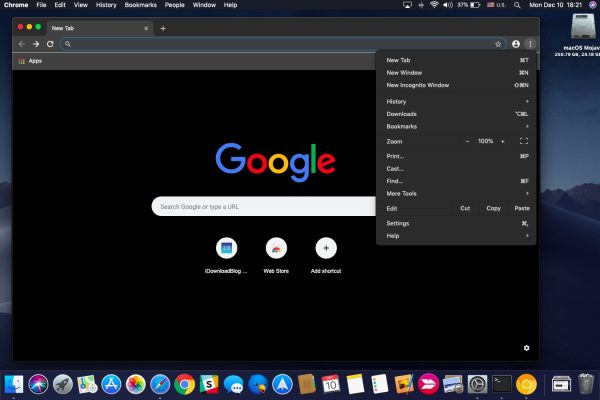Expand the More Tools submenu
This screenshot has height=400, width=600.
[456, 193]
